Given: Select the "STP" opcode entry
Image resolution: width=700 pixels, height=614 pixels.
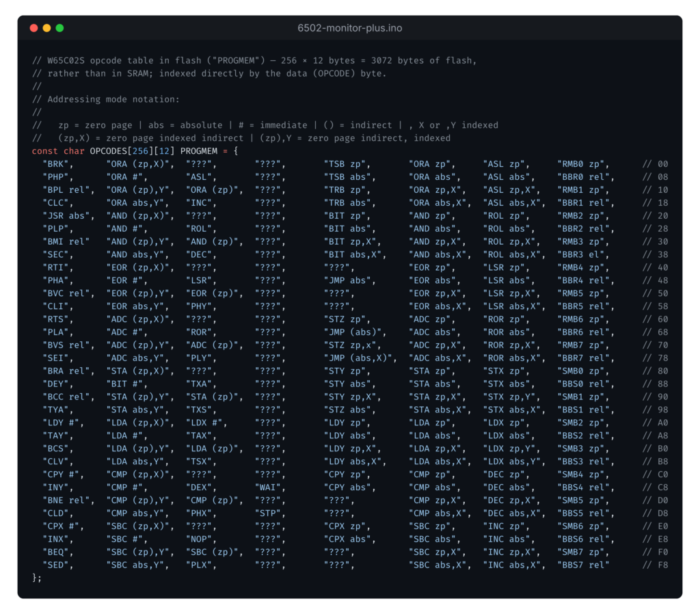Looking at the screenshot, I should click(267, 513).
